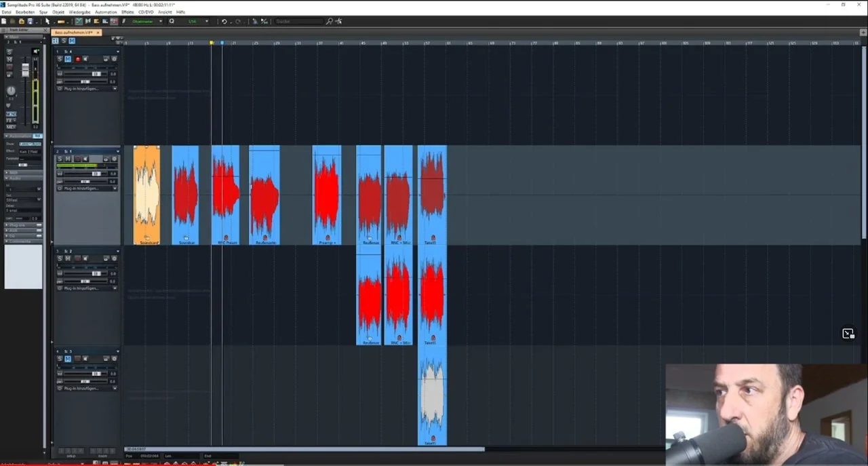868x466 pixels.
Task: Click the lock icon on track 4
Action: click(106, 359)
